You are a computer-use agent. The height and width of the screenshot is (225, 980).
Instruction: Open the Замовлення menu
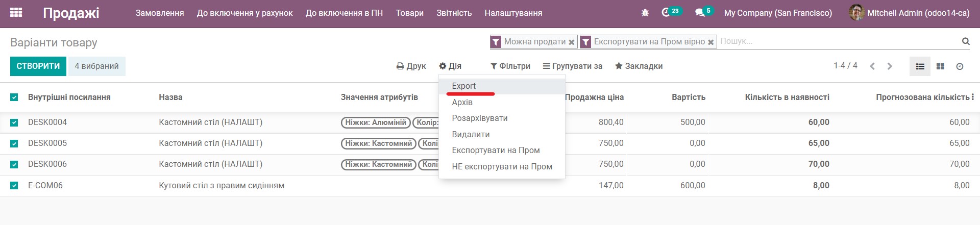pos(160,13)
